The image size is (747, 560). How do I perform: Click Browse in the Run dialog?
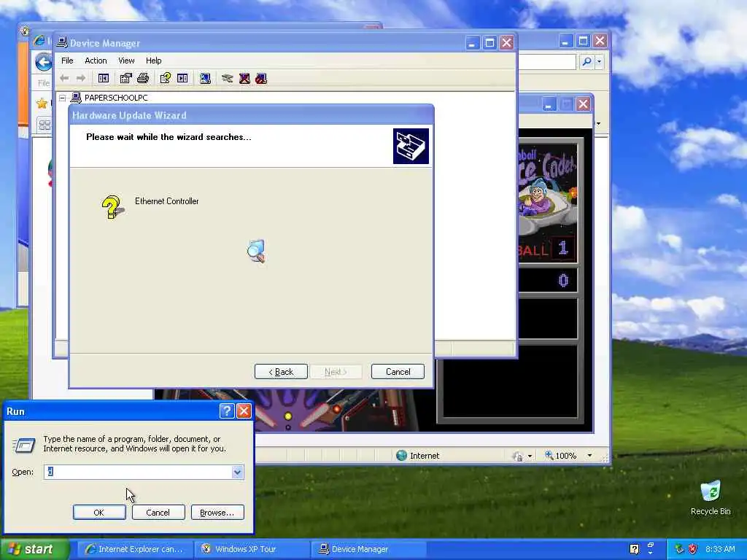217,513
